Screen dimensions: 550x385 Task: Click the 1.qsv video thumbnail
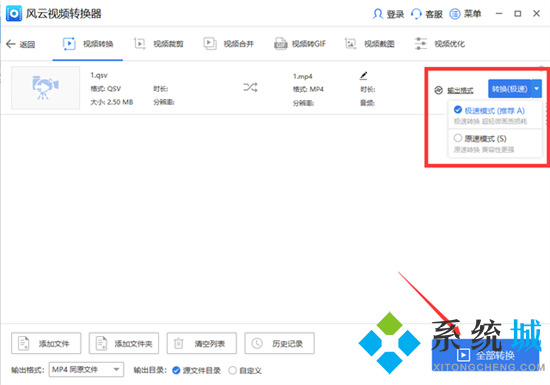coord(46,88)
